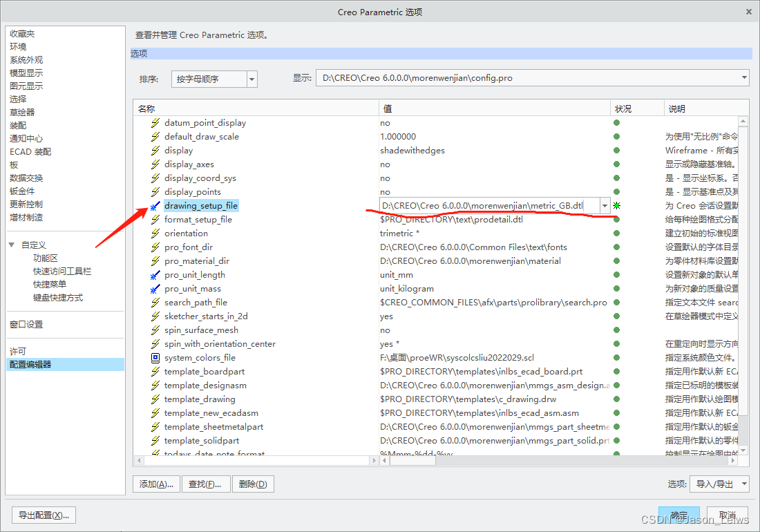
Task: Open the 钣金件 category
Action: click(22, 191)
